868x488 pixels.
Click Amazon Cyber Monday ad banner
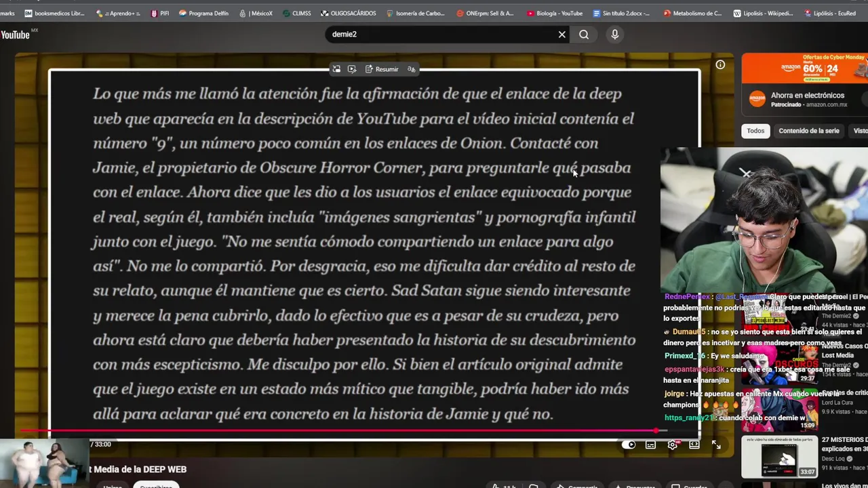[x=804, y=68]
